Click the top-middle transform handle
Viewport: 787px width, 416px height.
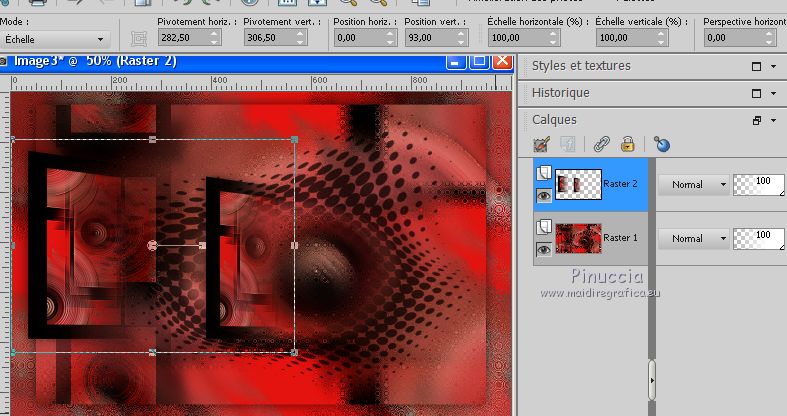pos(153,140)
